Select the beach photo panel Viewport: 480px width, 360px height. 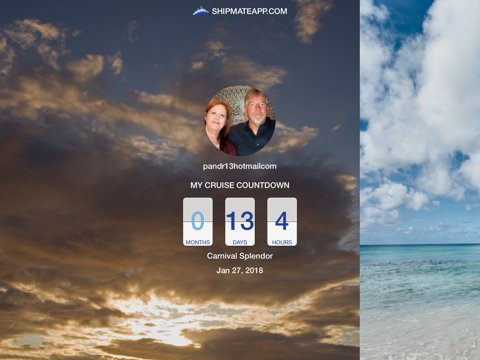tap(420, 180)
